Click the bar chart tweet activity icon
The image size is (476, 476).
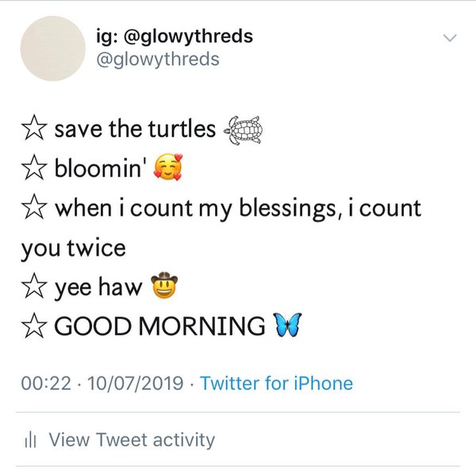tap(33, 439)
